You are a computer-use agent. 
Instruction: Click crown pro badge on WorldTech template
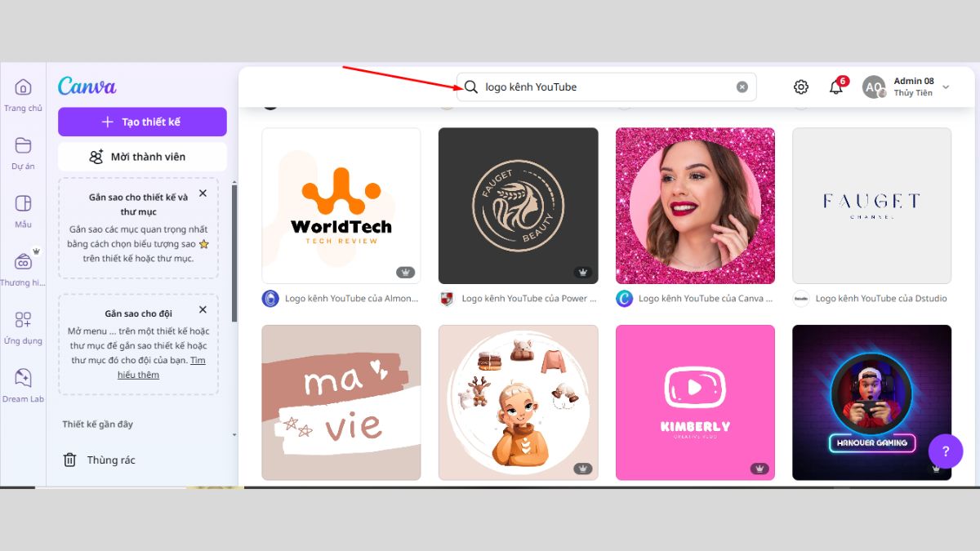[405, 272]
